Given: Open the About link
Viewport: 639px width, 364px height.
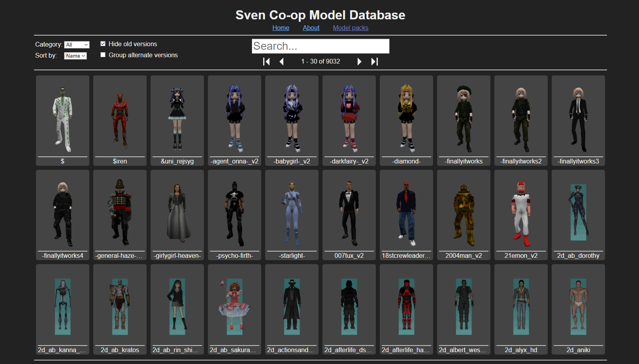Looking at the screenshot, I should coord(311,28).
